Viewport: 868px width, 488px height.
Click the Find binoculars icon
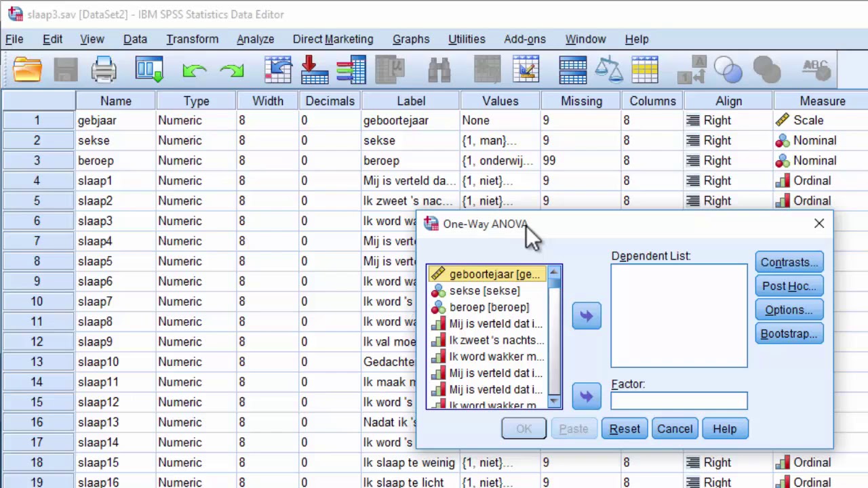pos(439,69)
